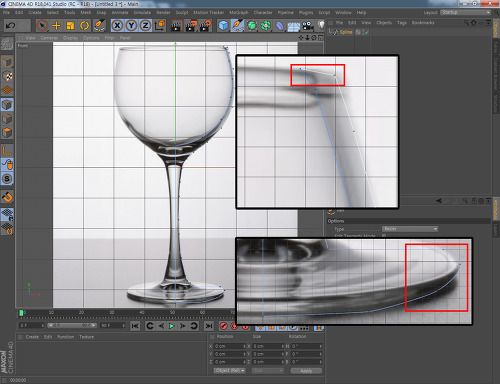Step back one frame
This screenshot has width=500, height=384.
coord(161,326)
